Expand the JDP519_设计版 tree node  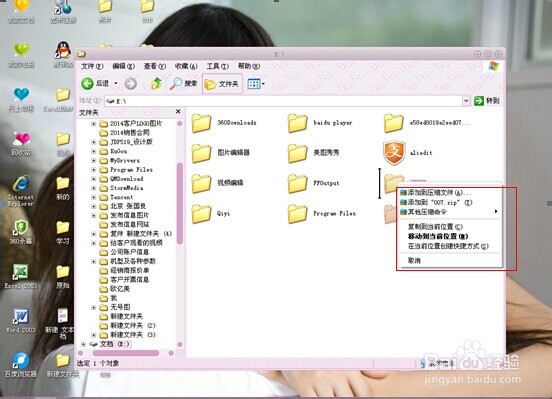(x=94, y=142)
